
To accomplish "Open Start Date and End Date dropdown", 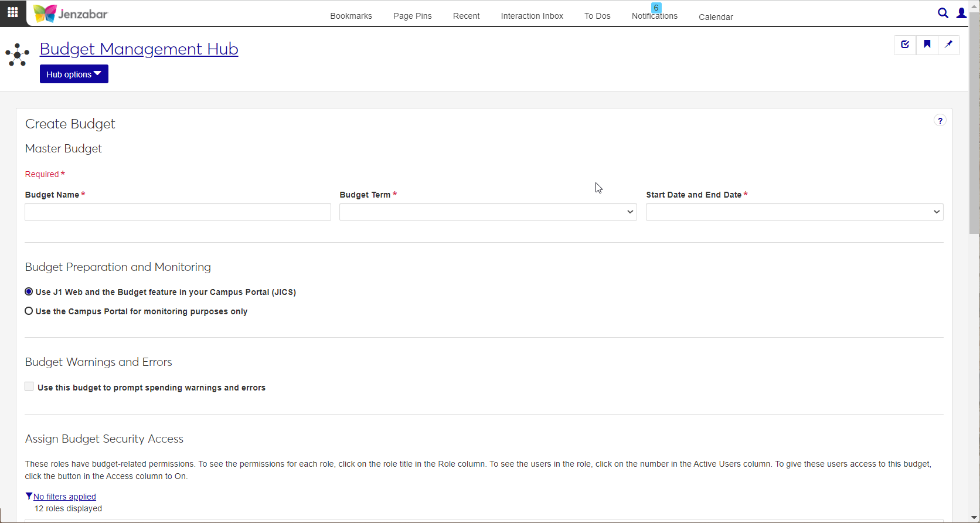I will pyautogui.click(x=794, y=212).
